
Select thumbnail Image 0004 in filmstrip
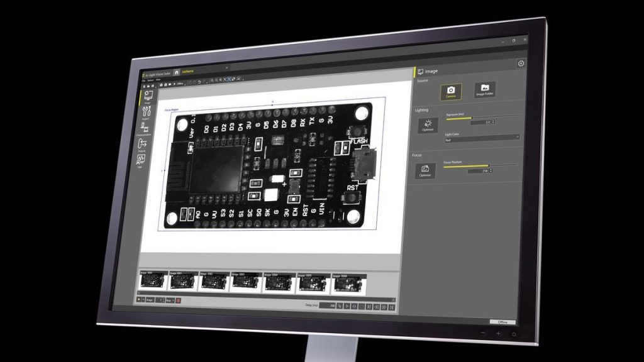[x=279, y=283]
